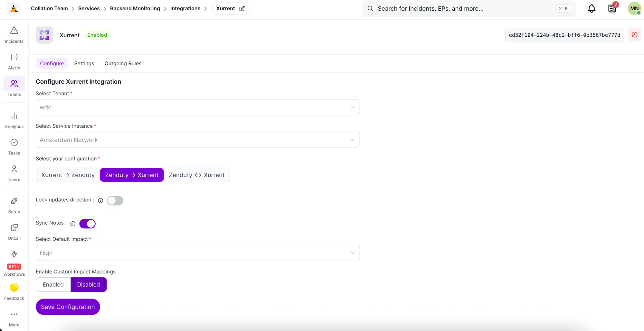The height and width of the screenshot is (331, 644).
Task: Go to Services breadcrumb
Action: (x=89, y=8)
